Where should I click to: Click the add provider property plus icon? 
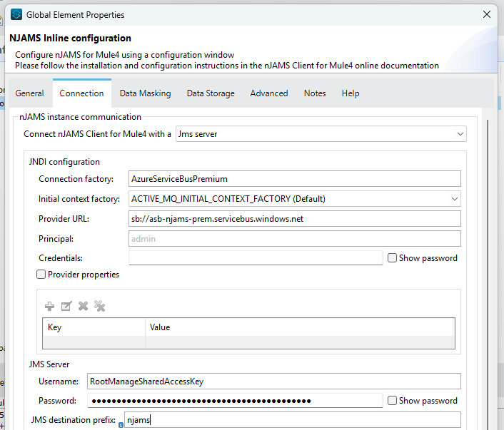49,306
